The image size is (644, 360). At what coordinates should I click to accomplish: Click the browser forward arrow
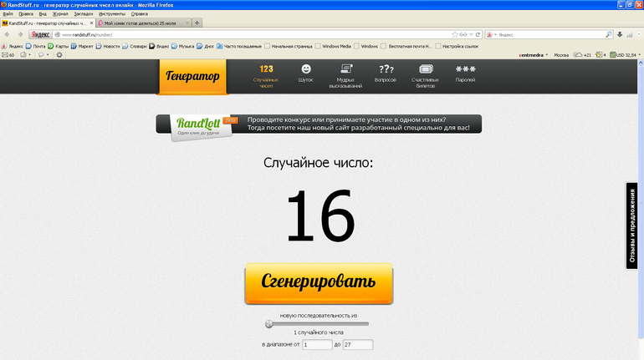(x=20, y=35)
